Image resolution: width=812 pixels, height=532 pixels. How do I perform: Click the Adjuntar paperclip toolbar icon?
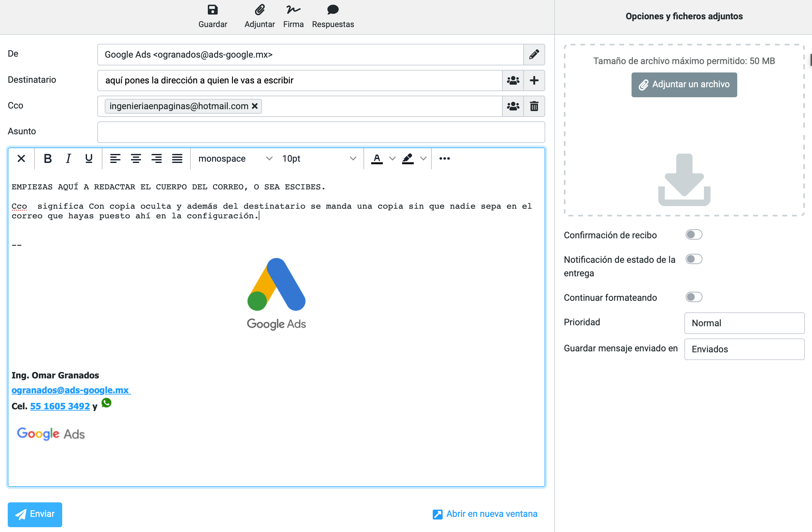[260, 10]
